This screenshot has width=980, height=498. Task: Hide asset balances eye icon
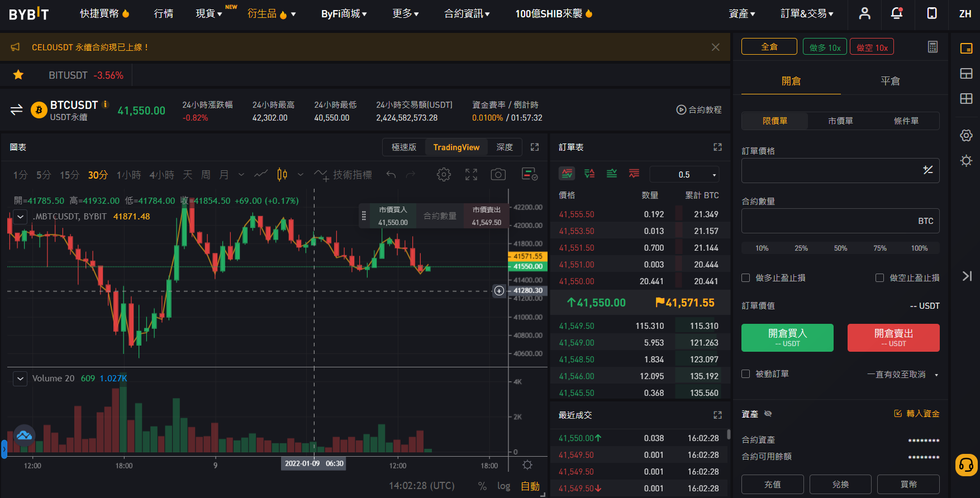click(768, 414)
